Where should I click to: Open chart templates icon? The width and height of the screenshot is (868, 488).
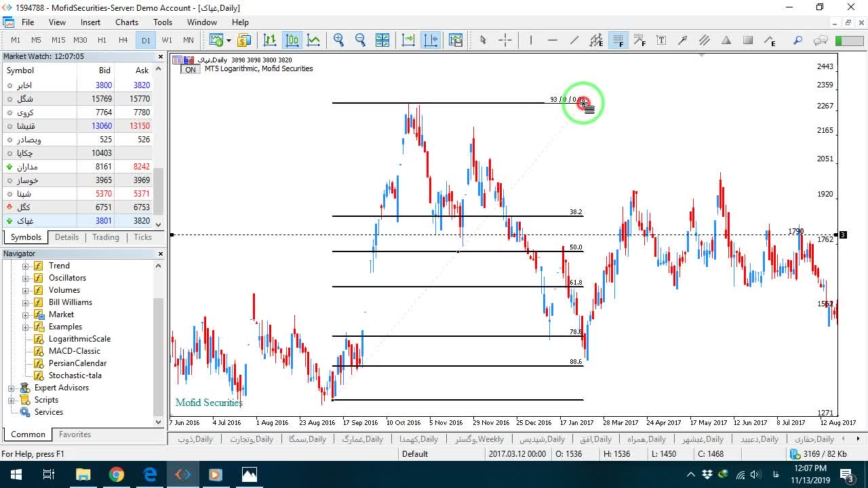pos(455,40)
